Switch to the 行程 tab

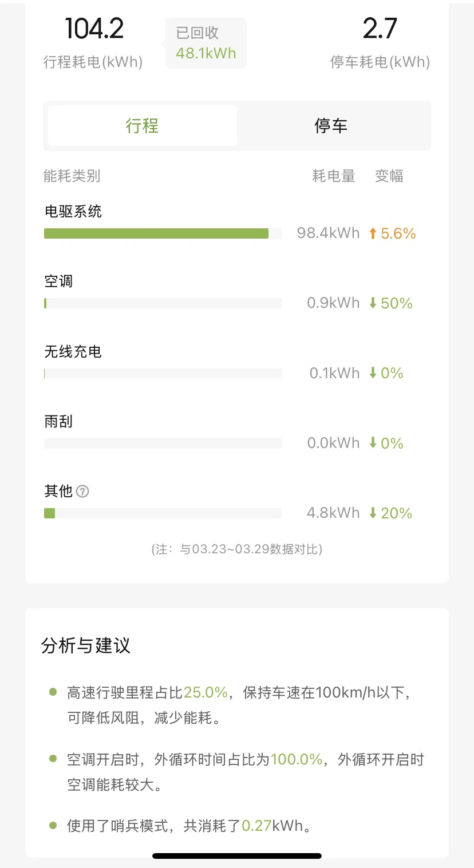pyautogui.click(x=142, y=126)
